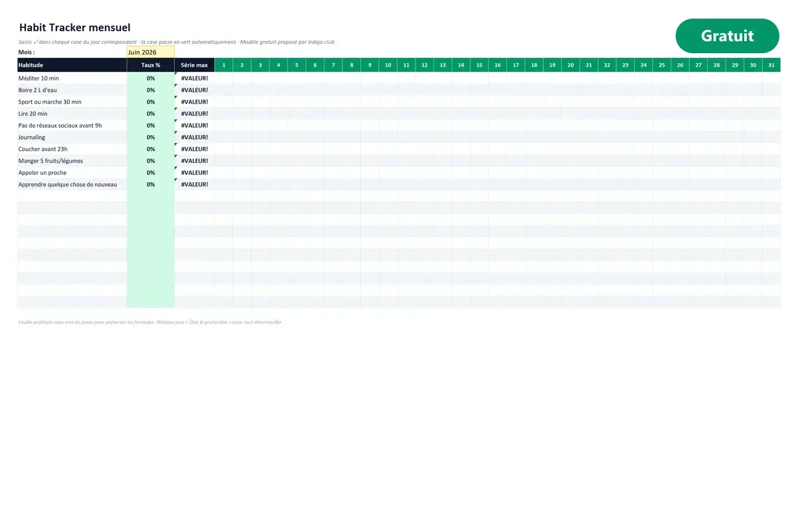The width and height of the screenshot is (798, 532).
Task: Click day 16 cell for Lire 20 min
Action: (x=497, y=114)
